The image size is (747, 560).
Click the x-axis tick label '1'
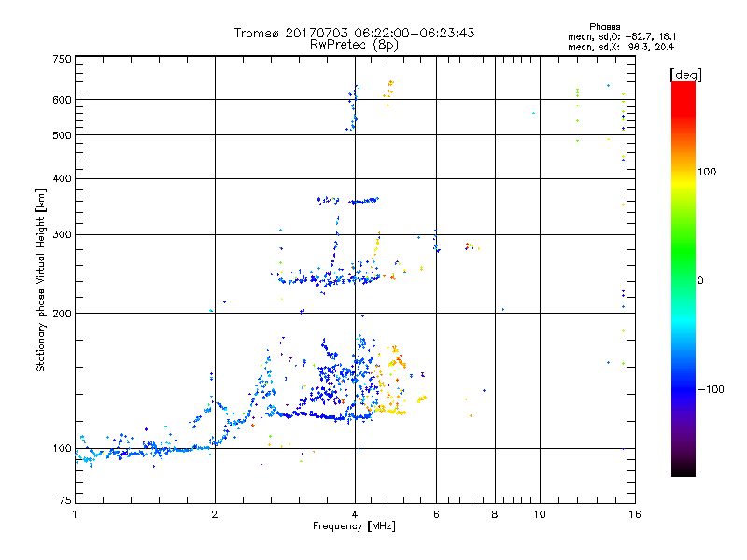tap(75, 514)
